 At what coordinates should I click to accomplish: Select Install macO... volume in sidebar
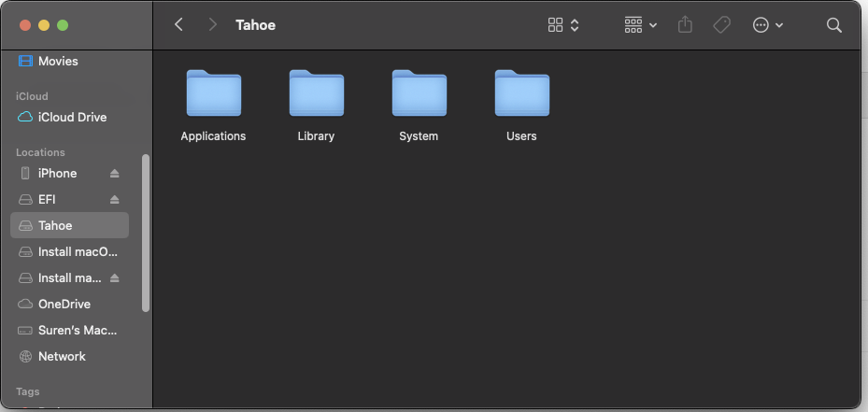coord(70,252)
